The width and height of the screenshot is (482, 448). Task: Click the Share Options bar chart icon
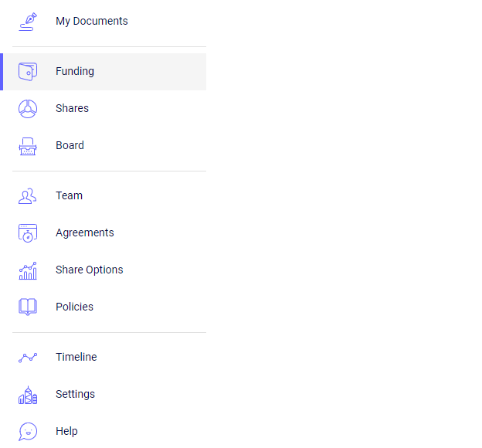pyautogui.click(x=28, y=270)
